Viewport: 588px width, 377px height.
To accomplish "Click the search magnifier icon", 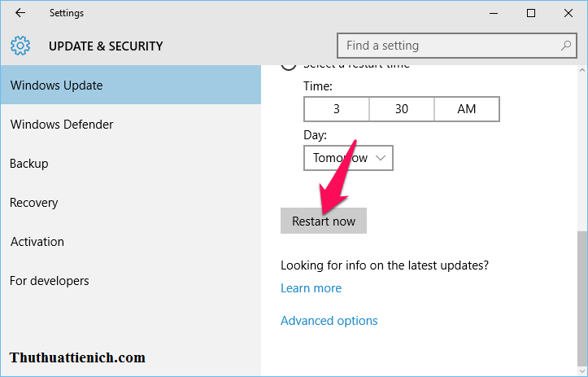I will pos(566,46).
